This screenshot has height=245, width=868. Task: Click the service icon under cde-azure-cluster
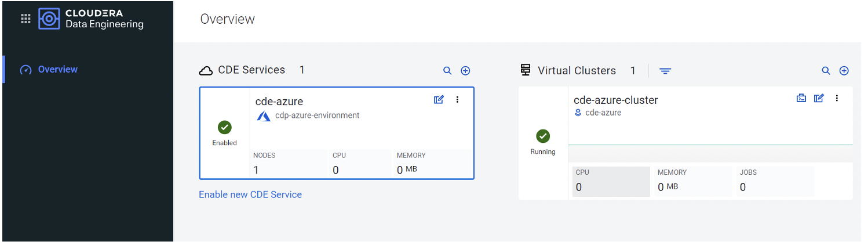[x=578, y=113]
